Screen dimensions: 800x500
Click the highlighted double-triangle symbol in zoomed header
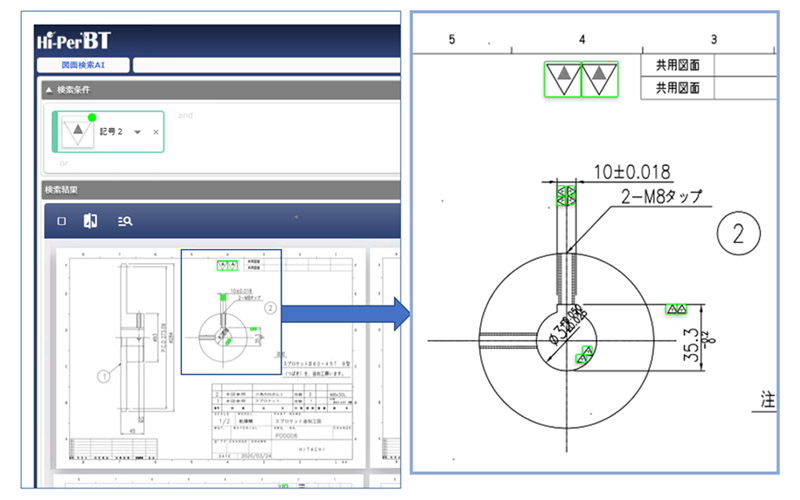581,77
